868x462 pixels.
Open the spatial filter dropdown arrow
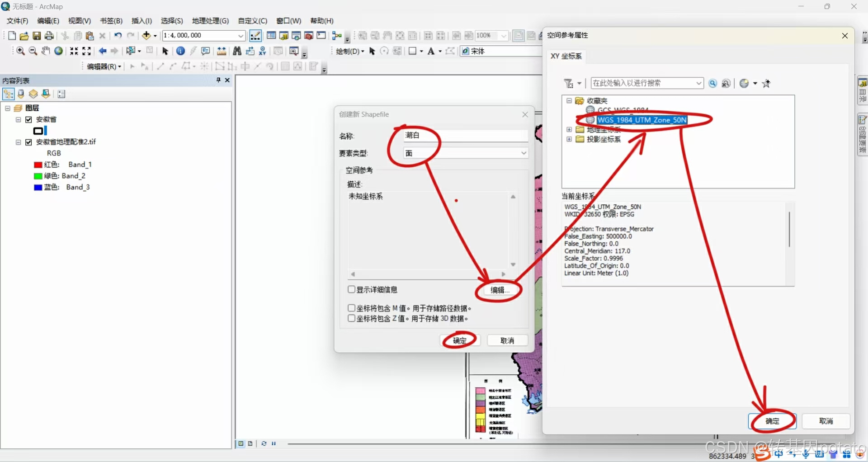pos(579,84)
